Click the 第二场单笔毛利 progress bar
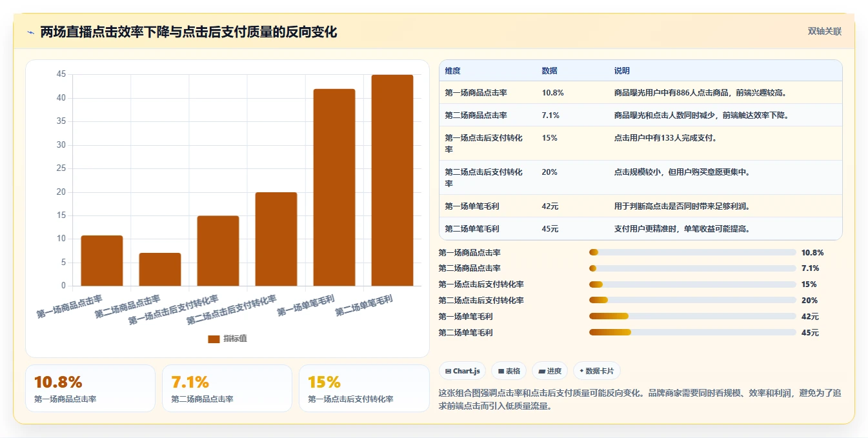The image size is (868, 438). (692, 332)
